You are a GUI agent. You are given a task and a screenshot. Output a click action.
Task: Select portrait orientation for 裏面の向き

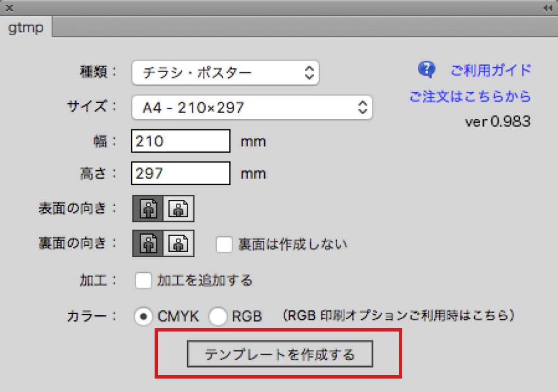147,244
